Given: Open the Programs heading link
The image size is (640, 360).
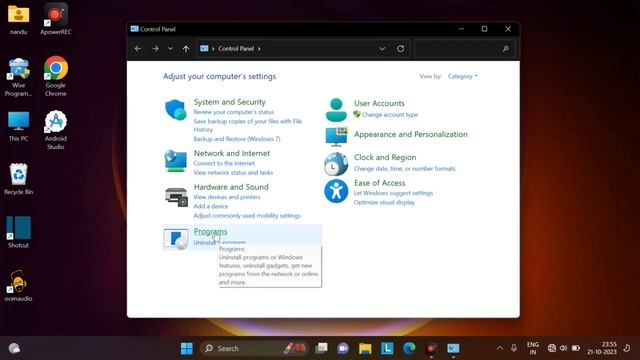Looking at the screenshot, I should (210, 231).
